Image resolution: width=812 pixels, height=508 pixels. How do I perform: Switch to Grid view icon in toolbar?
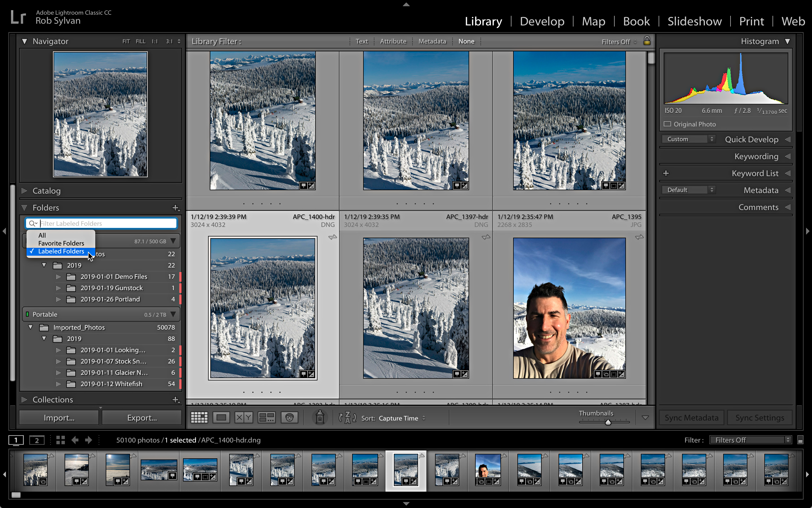tap(199, 418)
